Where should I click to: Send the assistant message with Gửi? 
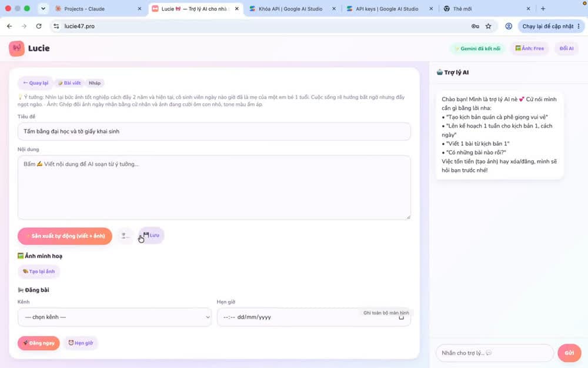[x=569, y=353]
